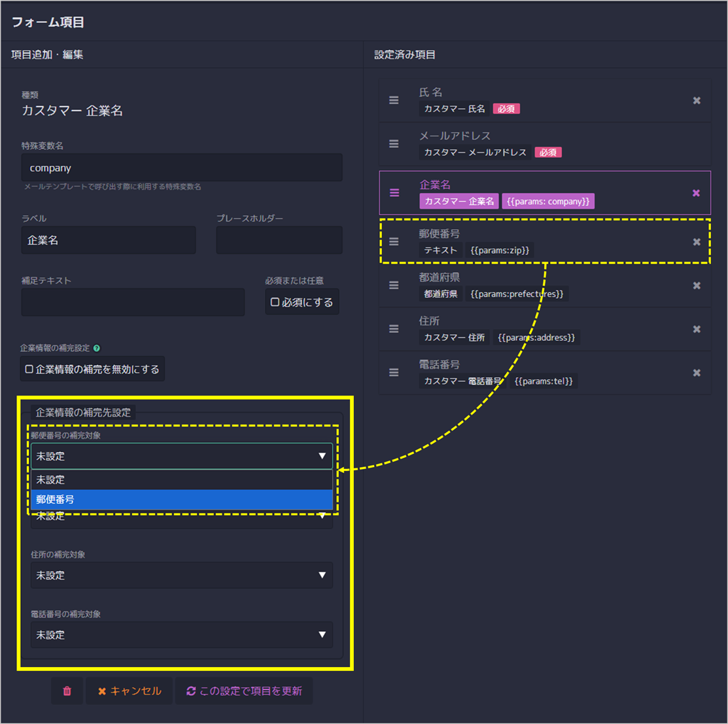The width and height of the screenshot is (728, 724).
Task: Click the help icon beside 企業情報の補完設定
Action: tap(97, 349)
